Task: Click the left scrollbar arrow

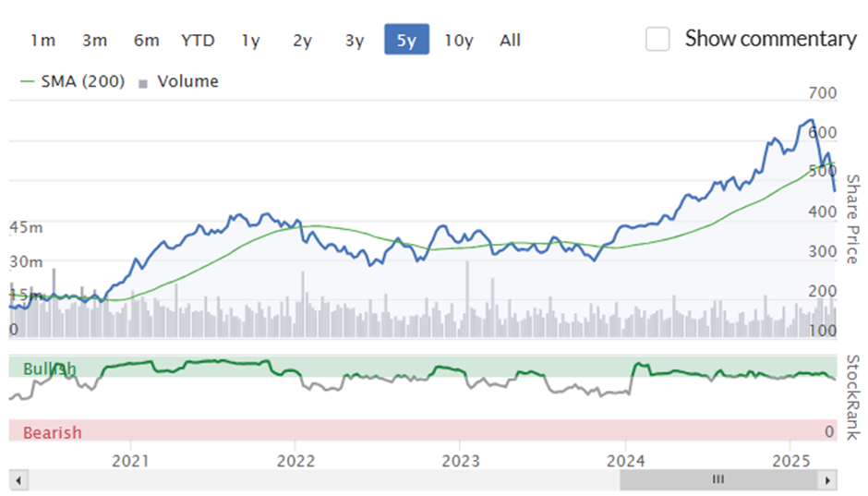Action: (18, 480)
